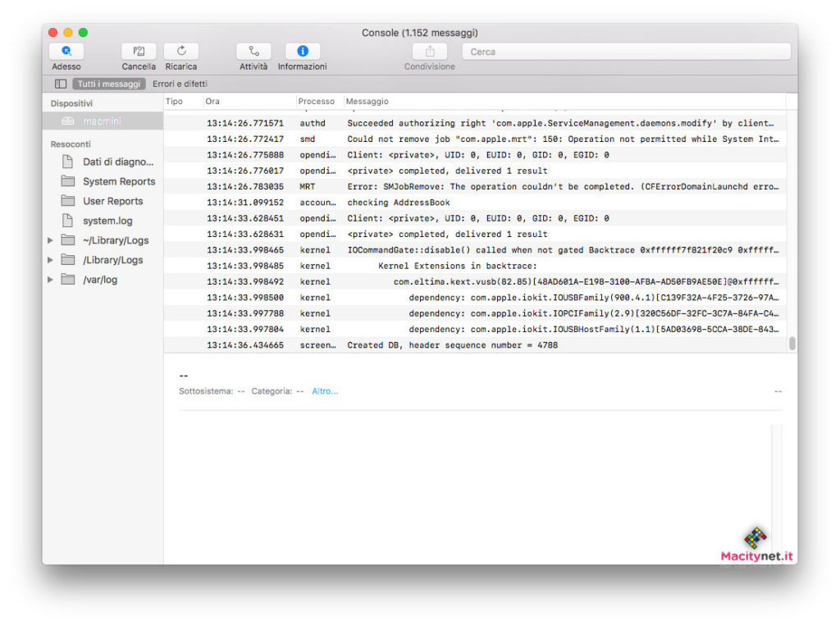
Task: Open the Attività toolbar icon
Action: [x=253, y=51]
